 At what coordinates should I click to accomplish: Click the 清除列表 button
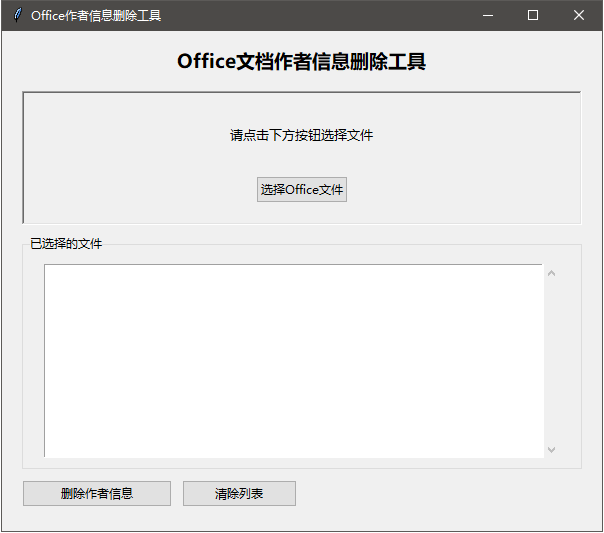point(239,493)
